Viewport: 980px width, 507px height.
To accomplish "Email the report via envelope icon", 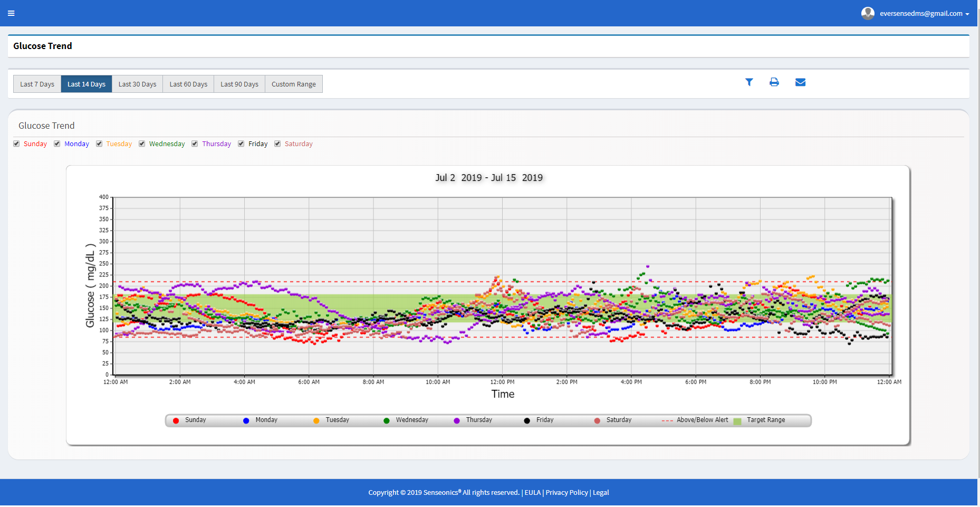I will [800, 82].
